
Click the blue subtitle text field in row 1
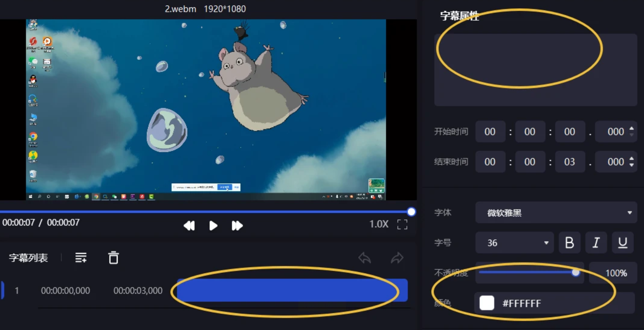point(292,290)
